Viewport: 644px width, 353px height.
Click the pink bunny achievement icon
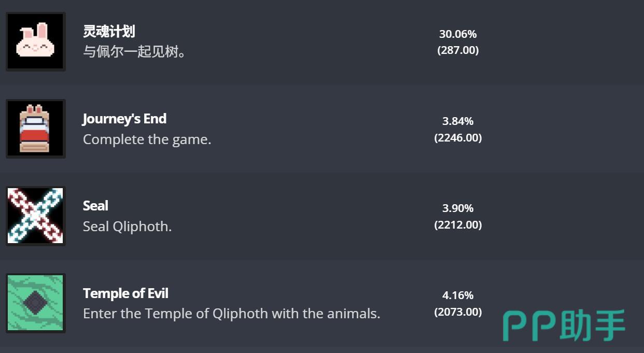(x=35, y=42)
